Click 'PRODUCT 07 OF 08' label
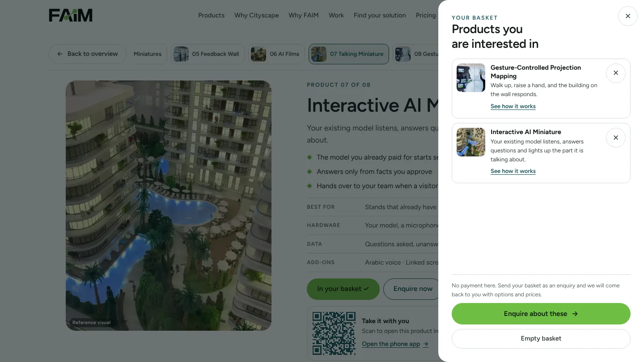 [339, 85]
